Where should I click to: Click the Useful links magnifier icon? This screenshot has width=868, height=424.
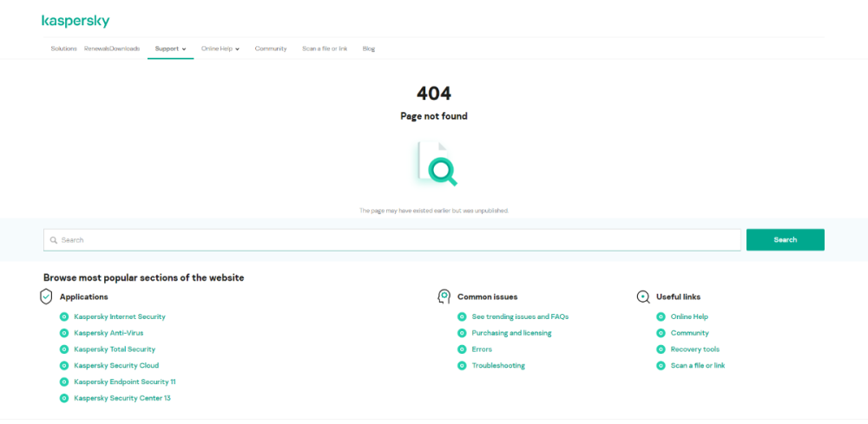point(642,297)
